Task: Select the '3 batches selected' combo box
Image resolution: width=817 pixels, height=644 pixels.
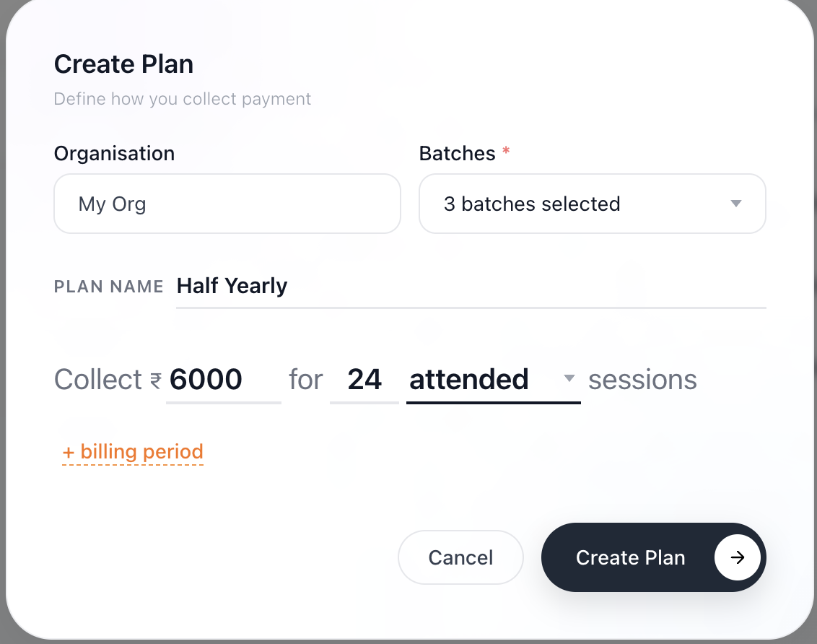Action: click(593, 204)
